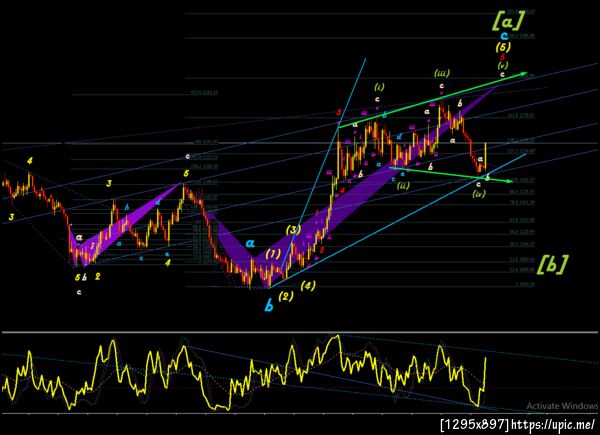Image resolution: width=600 pixels, height=435 pixels.
Task: Click the yellow "(1)" wave label
Action: pos(274,254)
